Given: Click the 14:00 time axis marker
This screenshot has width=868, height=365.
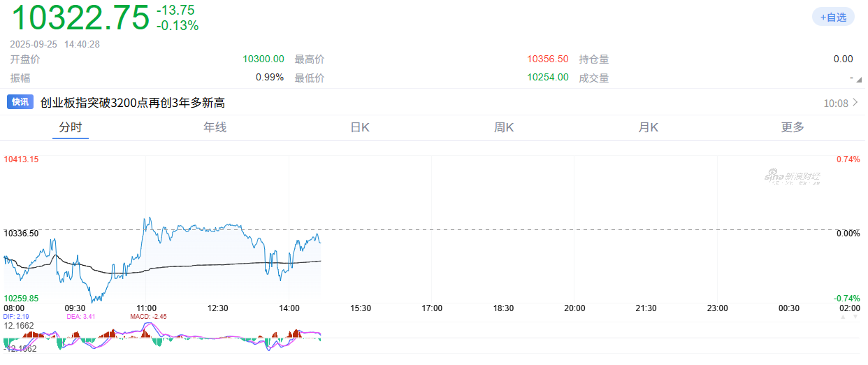Looking at the screenshot, I should (x=289, y=308).
